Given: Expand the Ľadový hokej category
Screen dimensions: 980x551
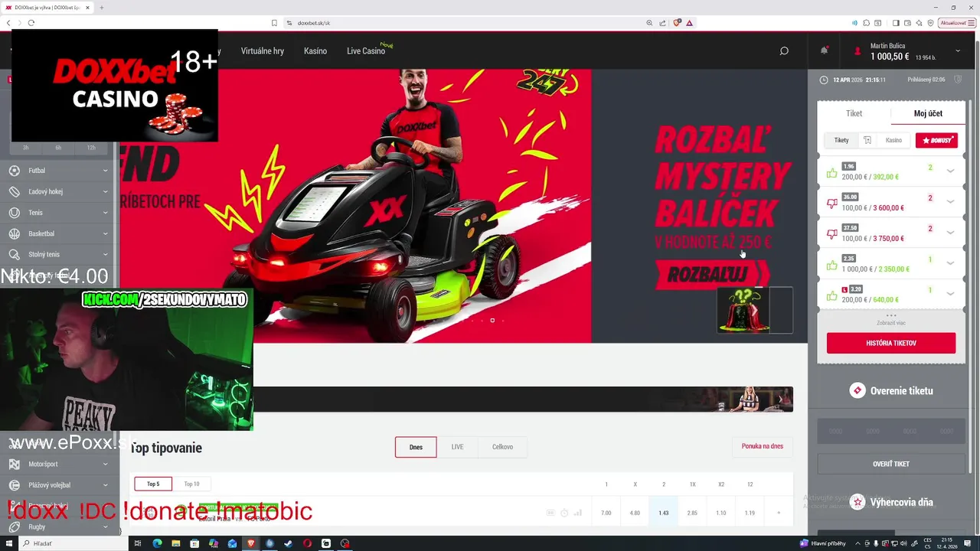Looking at the screenshot, I should click(x=58, y=191).
